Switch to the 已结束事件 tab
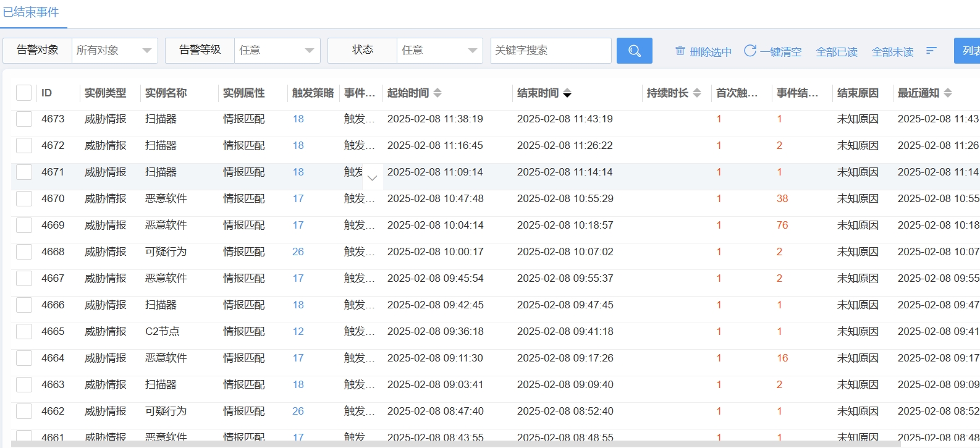 (31, 12)
